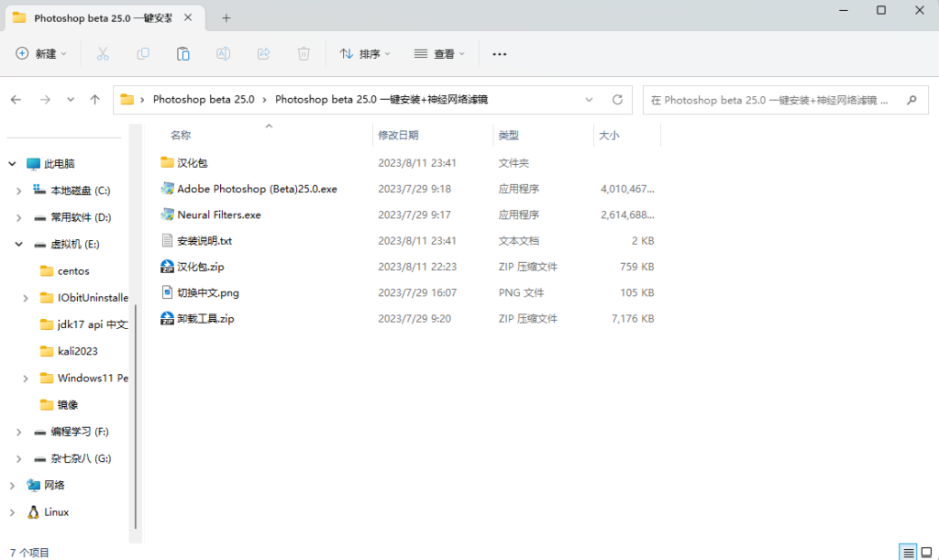The image size is (939, 560).
Task: Click the 2023/8/11 22:23 date cell
Action: tap(417, 267)
